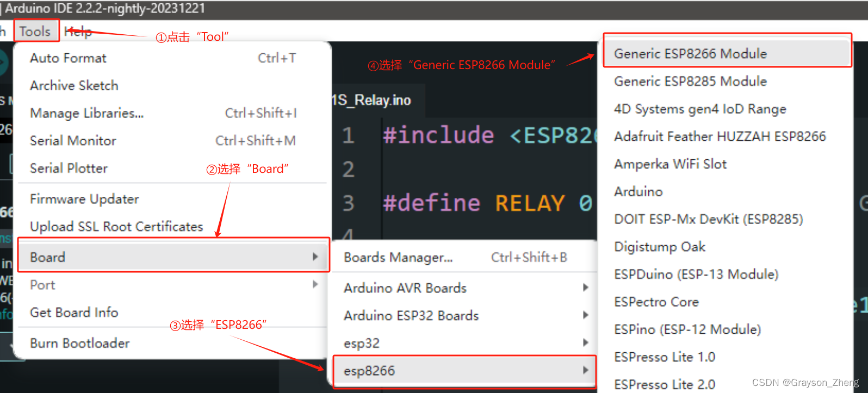Expand the Board submenu
This screenshot has height=393, width=868.
pyautogui.click(x=173, y=257)
